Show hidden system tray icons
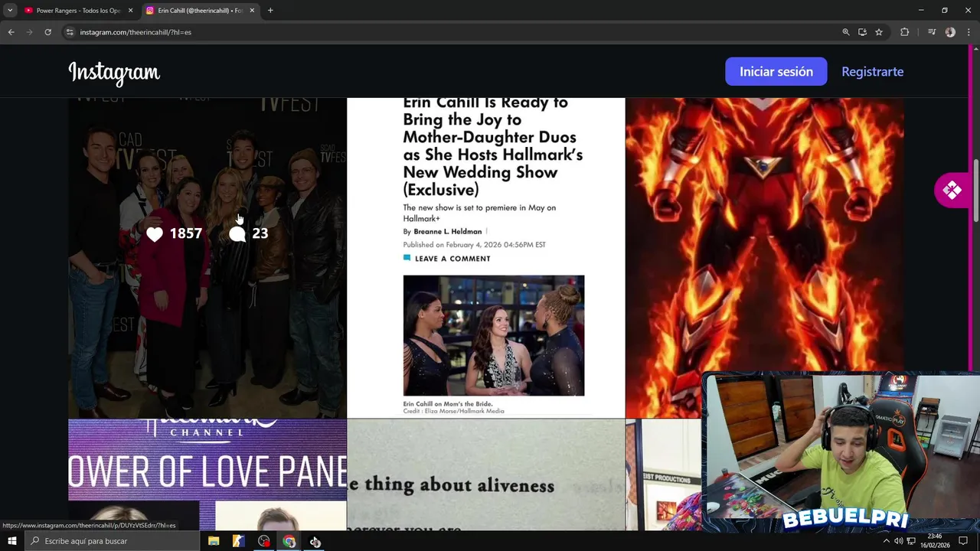The width and height of the screenshot is (980, 551). [887, 541]
